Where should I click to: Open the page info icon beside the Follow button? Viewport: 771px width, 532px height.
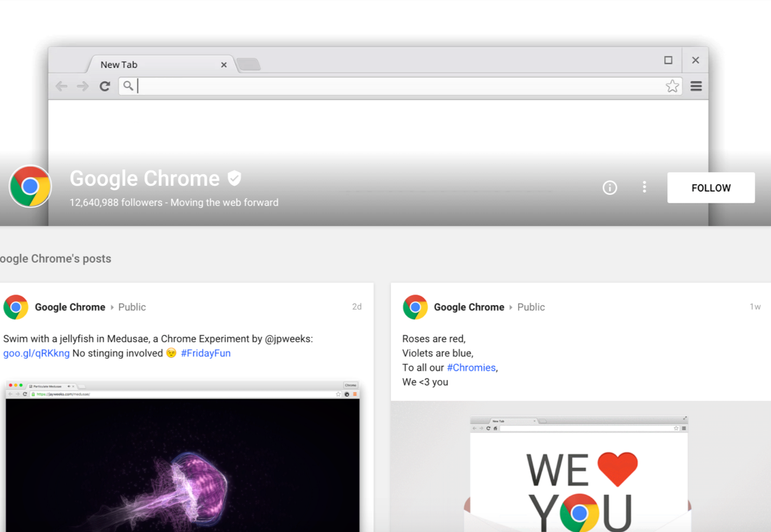[x=610, y=188]
